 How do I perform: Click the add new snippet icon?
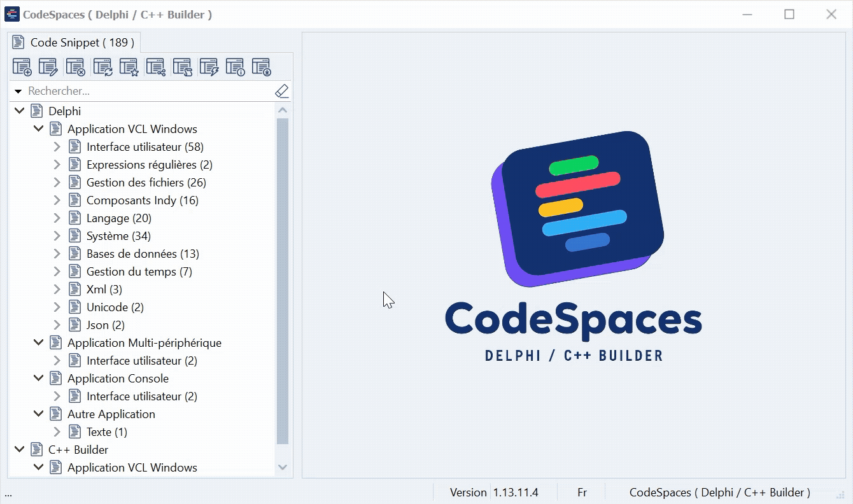coord(22,67)
